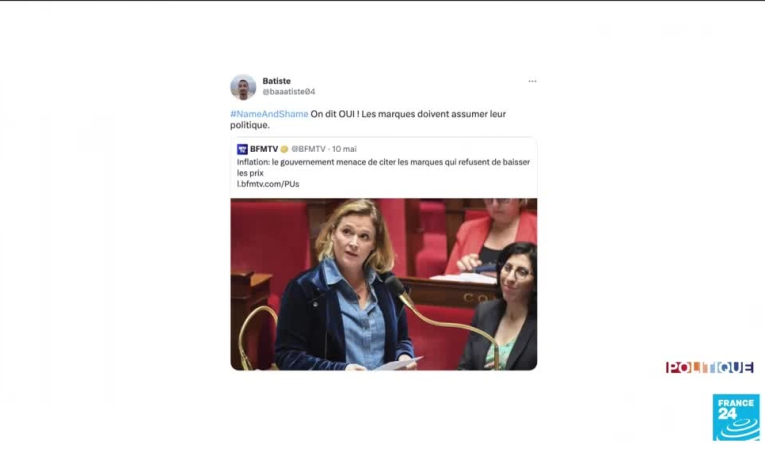Click the tweet text 'On dit OUI !'
This screenshot has height=456, width=765.
coord(335,114)
